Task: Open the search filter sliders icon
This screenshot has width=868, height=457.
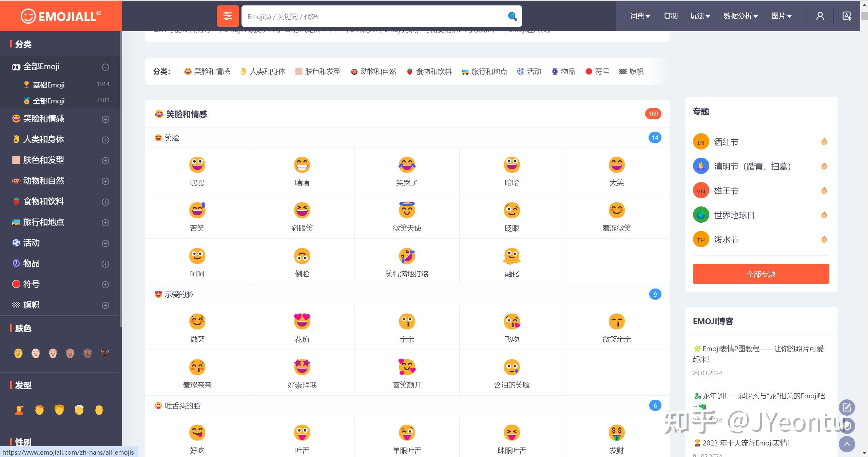Action: (x=228, y=16)
